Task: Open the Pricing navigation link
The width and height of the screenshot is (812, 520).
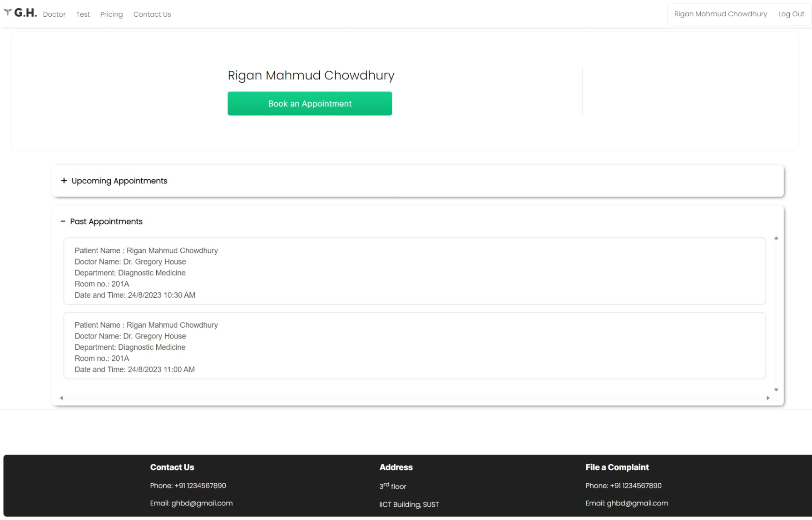Action: pos(111,15)
